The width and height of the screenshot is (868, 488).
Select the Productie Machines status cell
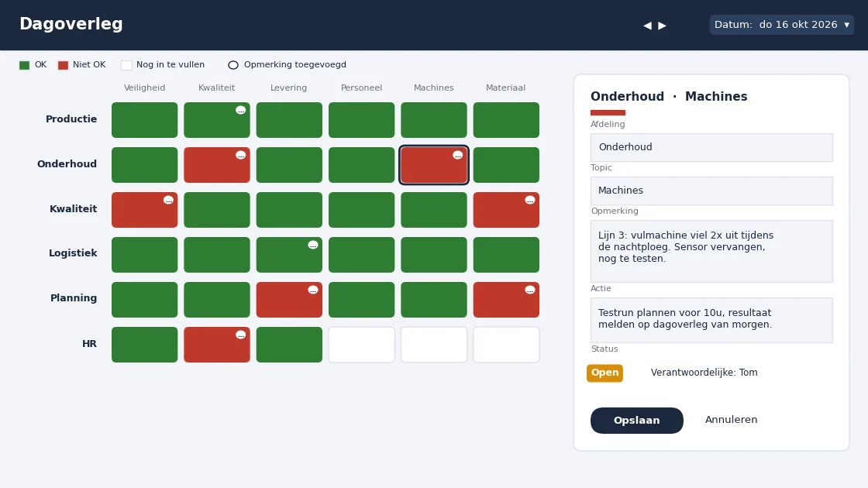click(x=434, y=120)
